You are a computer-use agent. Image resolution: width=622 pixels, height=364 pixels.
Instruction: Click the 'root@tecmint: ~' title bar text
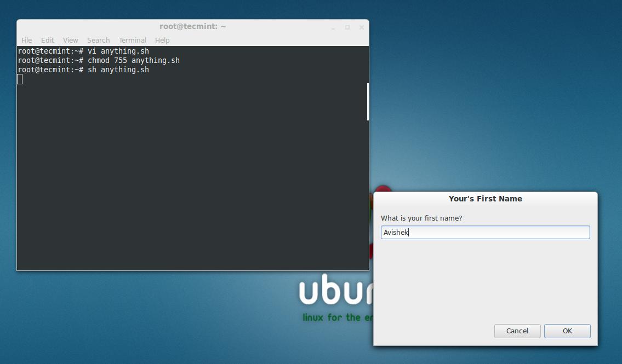[x=193, y=26]
